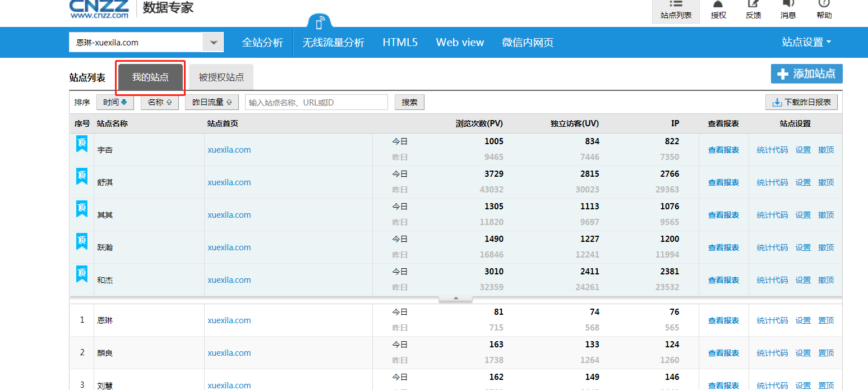Collapse the pinned sites section arrow
Viewport: 868px width, 390px height.
(455, 299)
